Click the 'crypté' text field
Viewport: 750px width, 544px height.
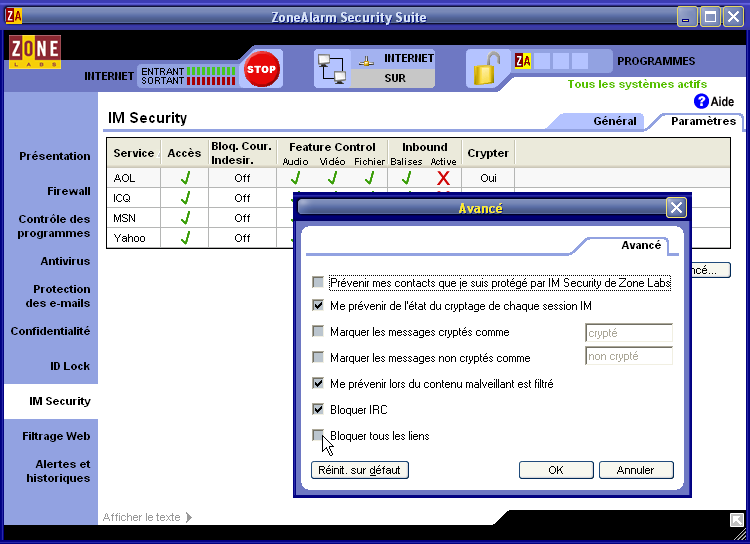pos(629,333)
